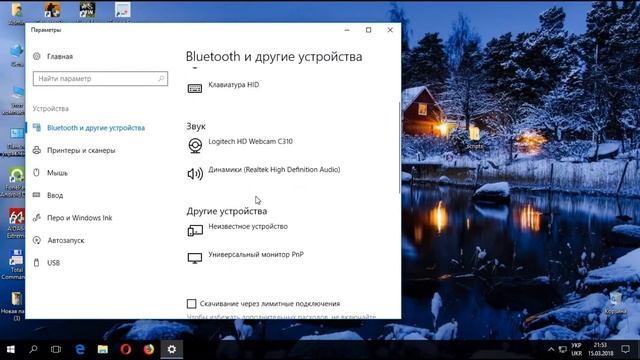Image resolution: width=640 pixels, height=360 pixels.
Task: Click the settings window vertical scrollbar
Action: 399,147
